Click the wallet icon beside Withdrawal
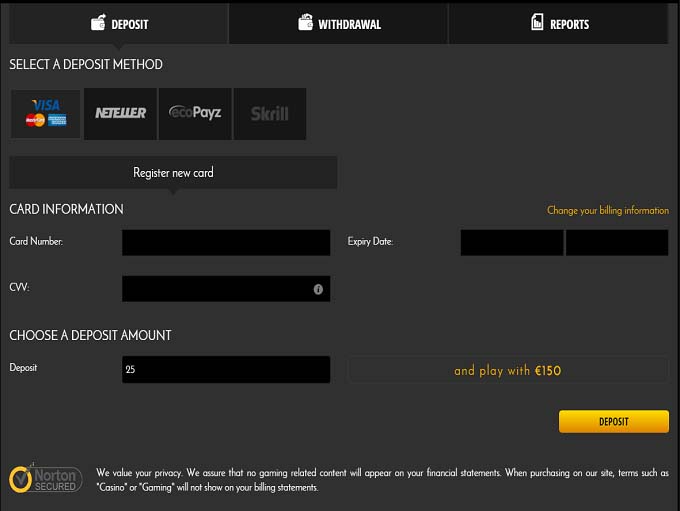The image size is (680, 511). tap(306, 22)
